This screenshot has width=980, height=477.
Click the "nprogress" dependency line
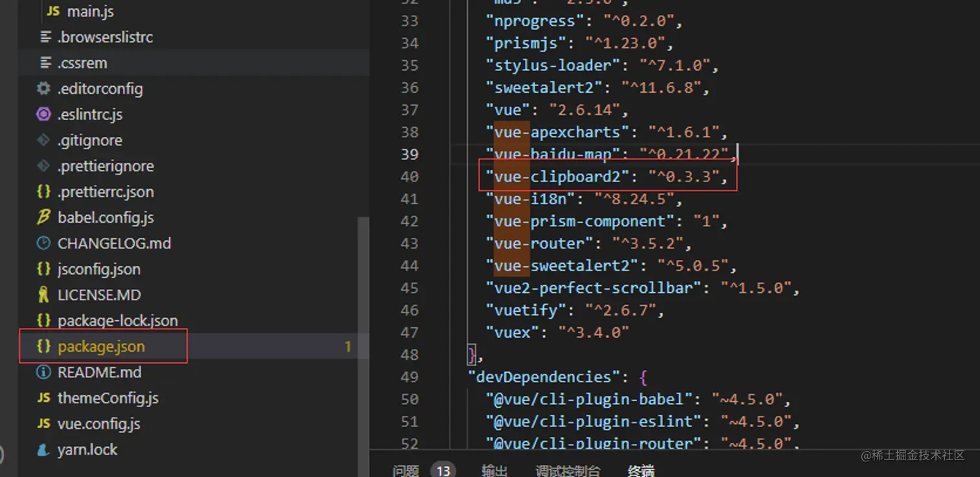point(585,21)
